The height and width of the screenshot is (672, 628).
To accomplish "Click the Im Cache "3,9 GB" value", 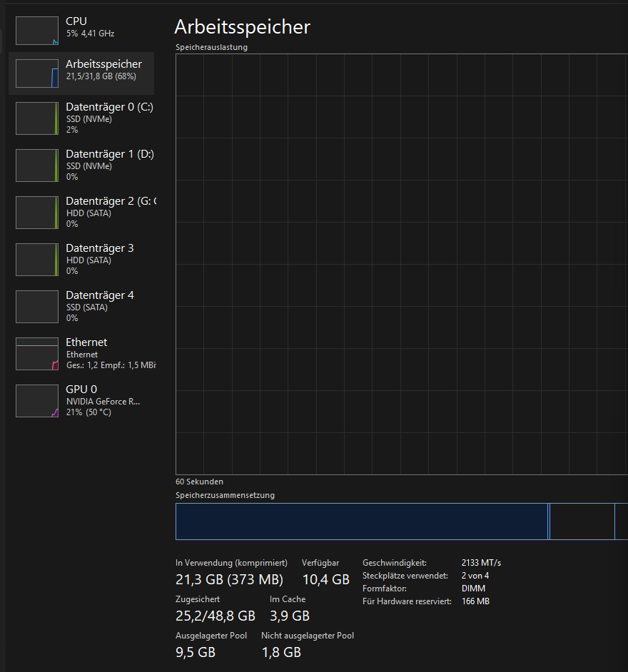I will click(x=290, y=616).
